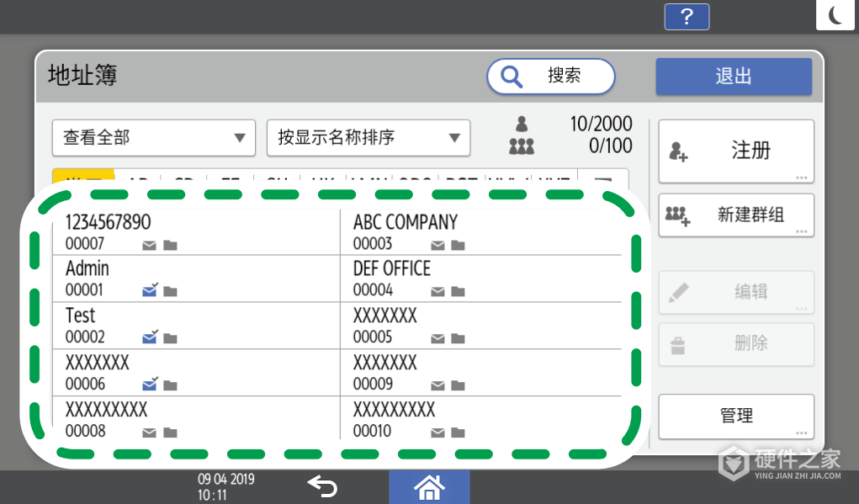Click the 地址簿 title text
This screenshot has width=859, height=504.
pos(82,75)
